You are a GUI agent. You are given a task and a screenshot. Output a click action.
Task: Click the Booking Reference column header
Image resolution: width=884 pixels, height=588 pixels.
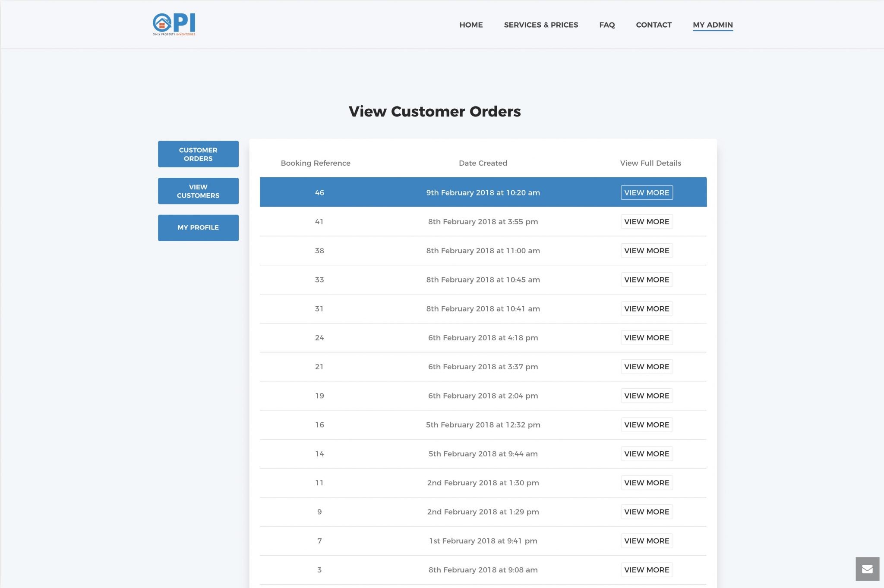click(316, 163)
